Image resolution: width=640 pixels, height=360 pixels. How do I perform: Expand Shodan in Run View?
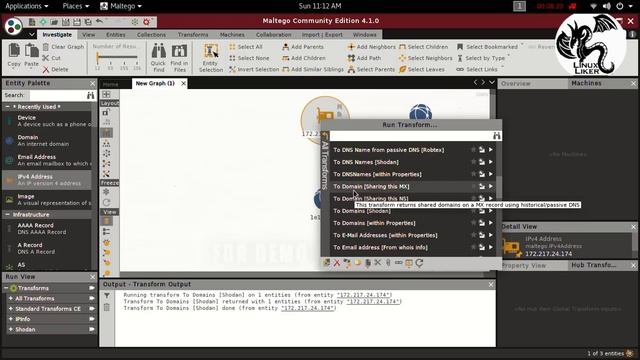click(11, 329)
